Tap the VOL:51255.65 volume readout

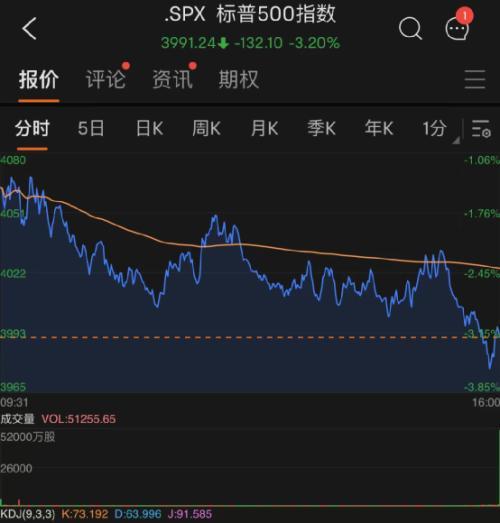(79, 419)
